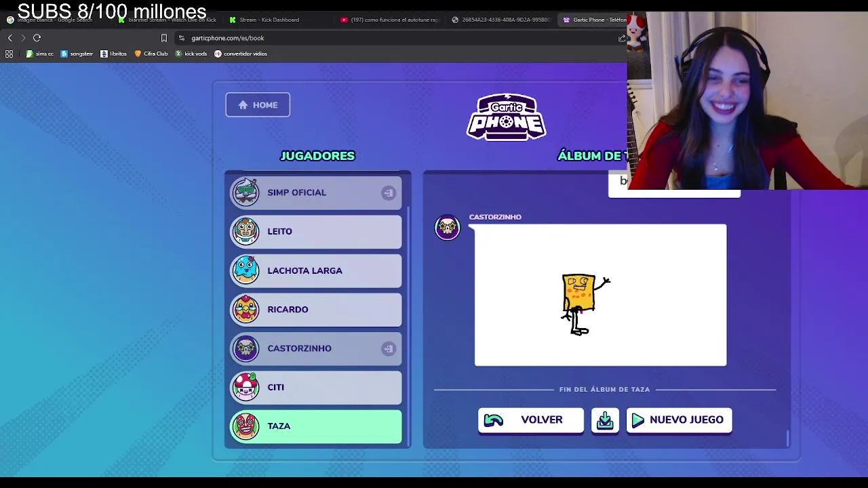868x488 pixels.
Task: Open the kick vods bookmark
Action: pos(191,54)
